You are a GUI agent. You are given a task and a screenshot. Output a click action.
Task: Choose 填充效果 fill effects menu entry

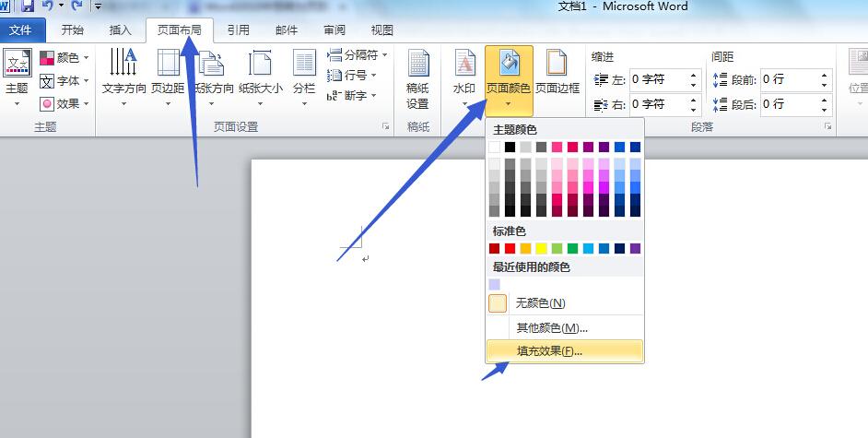click(x=565, y=351)
